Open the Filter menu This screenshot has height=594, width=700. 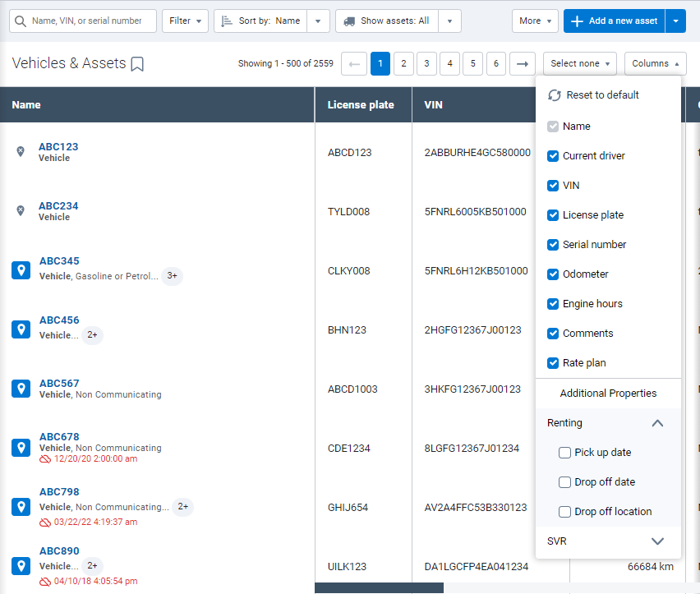click(185, 21)
